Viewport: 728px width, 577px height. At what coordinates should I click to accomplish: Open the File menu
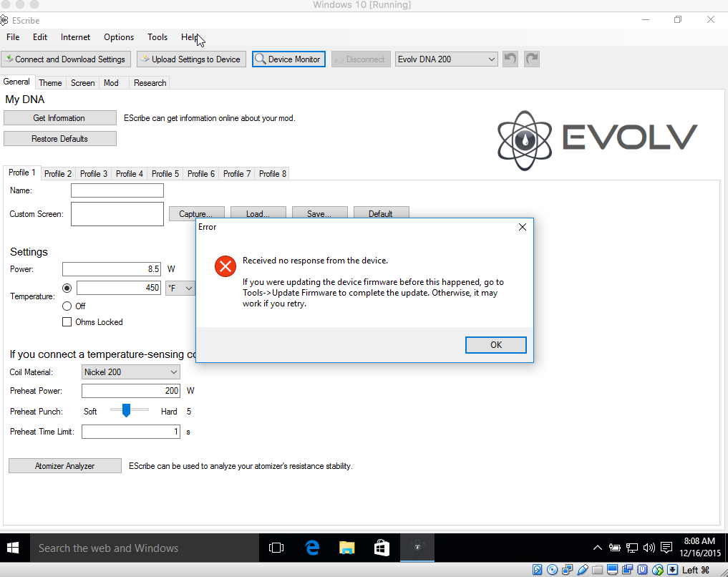pyautogui.click(x=13, y=37)
